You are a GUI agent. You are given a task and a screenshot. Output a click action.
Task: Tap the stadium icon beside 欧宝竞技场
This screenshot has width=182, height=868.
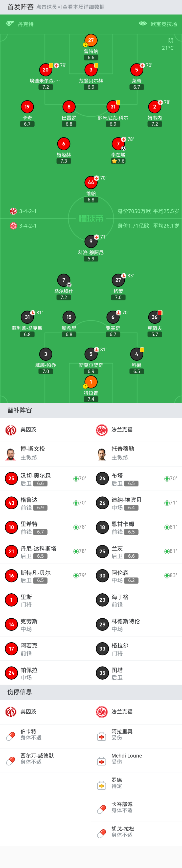(x=143, y=24)
